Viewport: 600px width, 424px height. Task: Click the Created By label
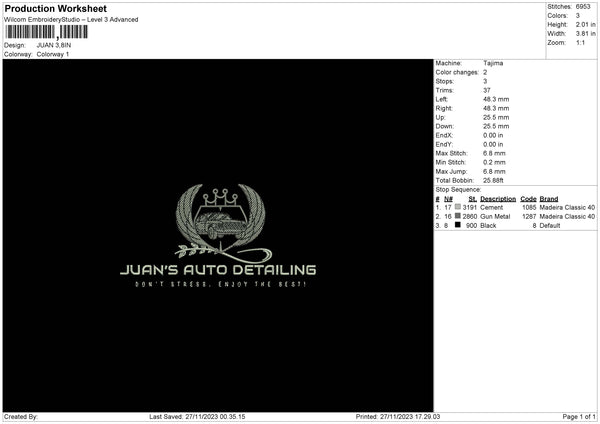pos(21,417)
